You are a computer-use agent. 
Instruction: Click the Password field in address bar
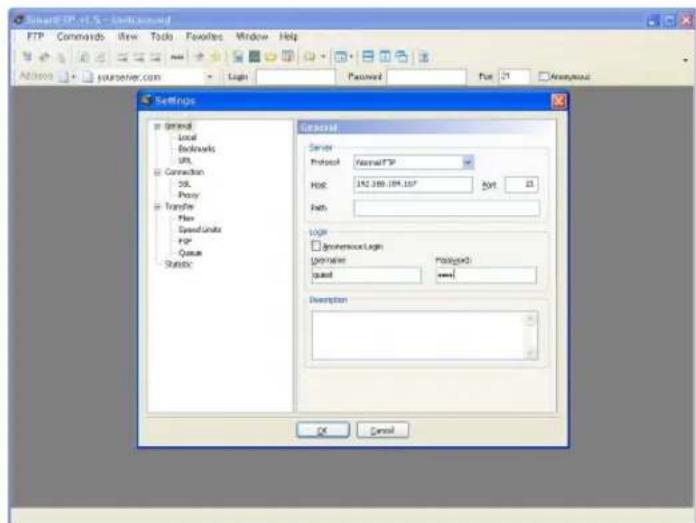[427, 77]
